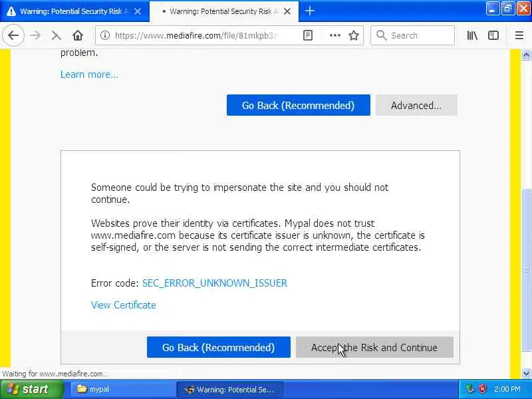Select the Warning browser taskbar item

[x=230, y=389]
